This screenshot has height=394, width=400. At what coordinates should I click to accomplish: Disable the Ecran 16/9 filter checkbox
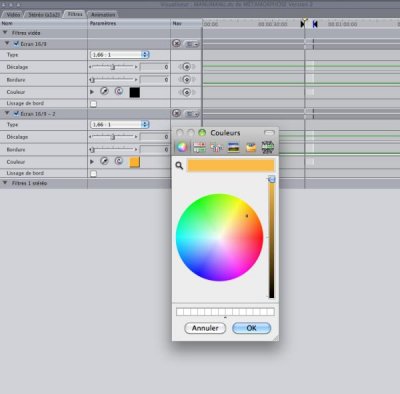coord(16,43)
